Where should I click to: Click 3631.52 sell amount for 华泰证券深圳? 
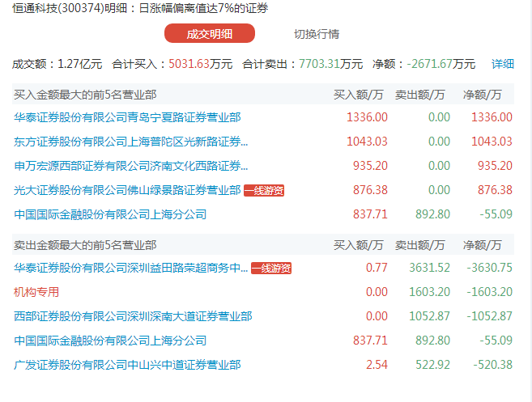[x=429, y=268]
